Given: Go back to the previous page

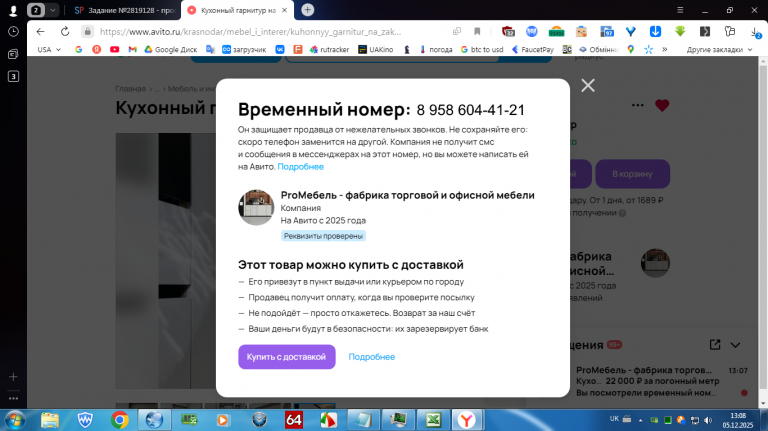Looking at the screenshot, I should click(40, 31).
